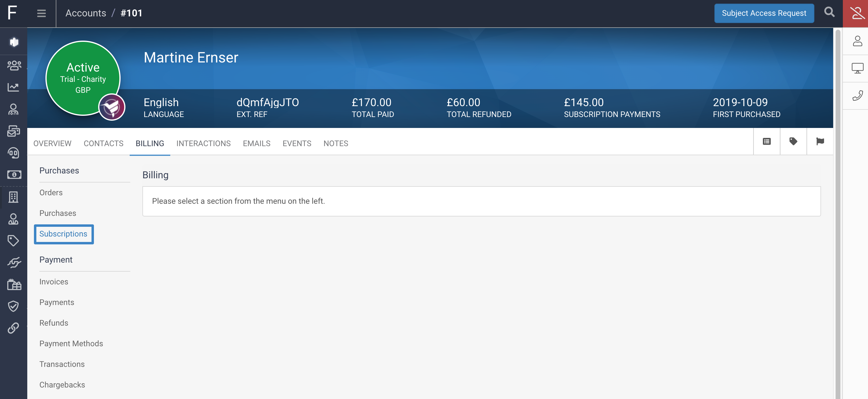Go to Accounts breadcrumb link
Image resolution: width=868 pixels, height=399 pixels.
85,13
